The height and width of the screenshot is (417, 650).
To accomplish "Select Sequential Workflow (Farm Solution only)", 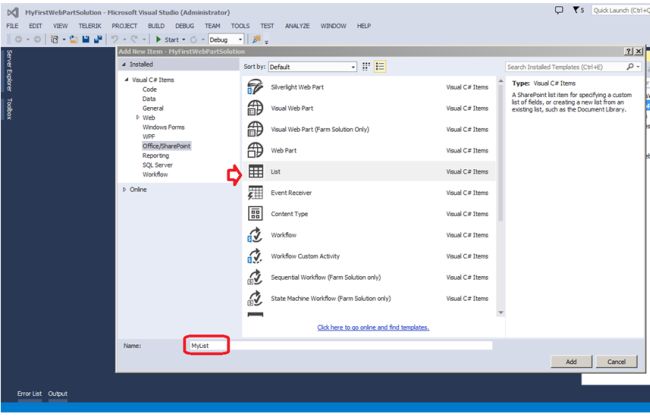I will coord(369,277).
